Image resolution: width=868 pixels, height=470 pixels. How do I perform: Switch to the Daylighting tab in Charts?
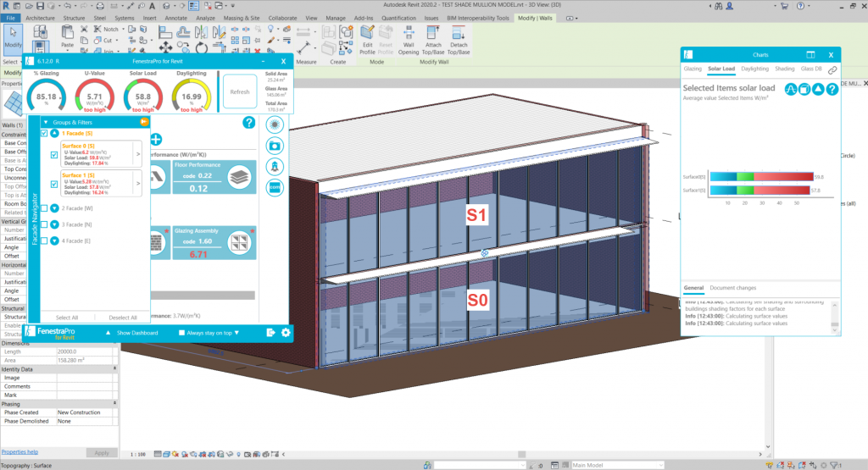pyautogui.click(x=754, y=69)
